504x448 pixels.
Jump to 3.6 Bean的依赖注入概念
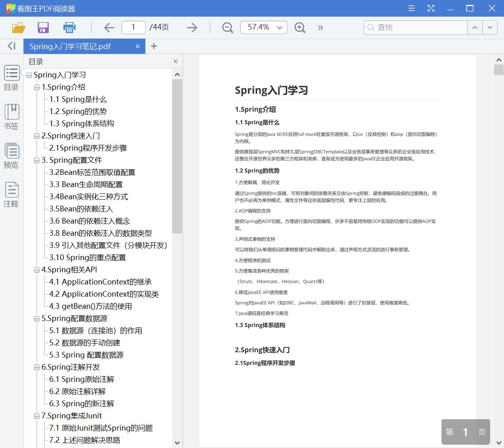click(x=90, y=221)
